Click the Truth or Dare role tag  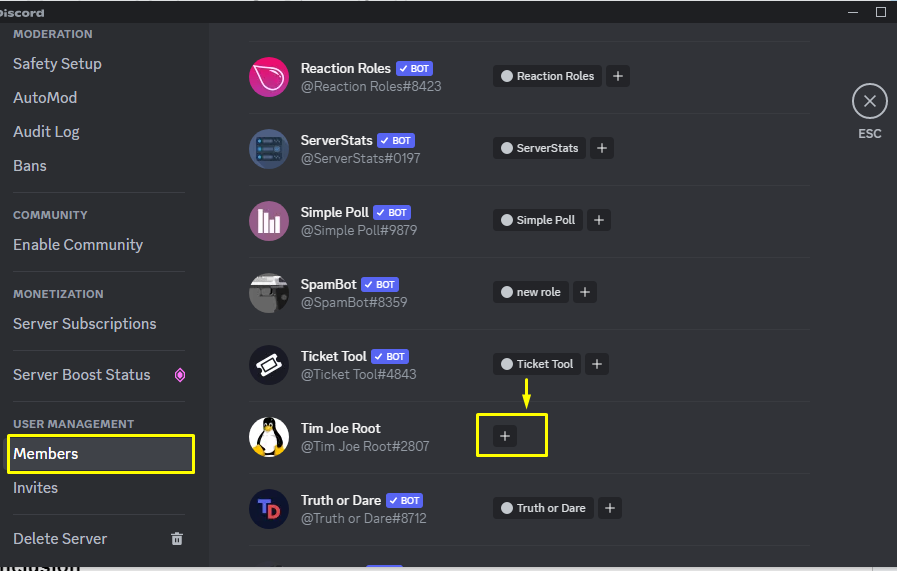point(543,508)
